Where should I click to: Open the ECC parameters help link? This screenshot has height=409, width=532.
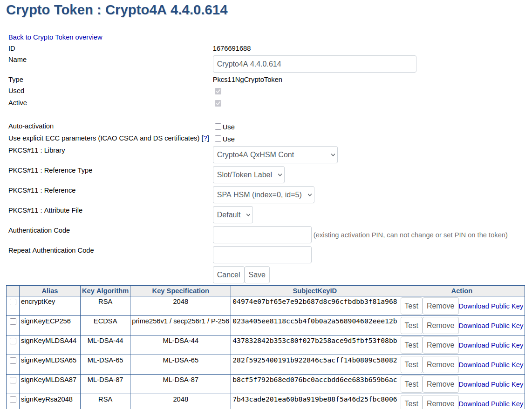205,138
